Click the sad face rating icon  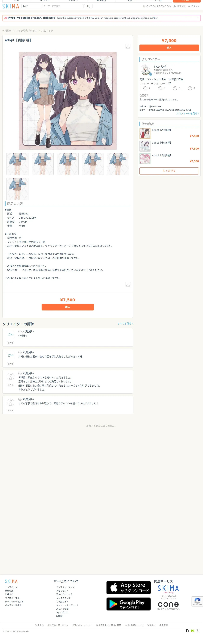[x=190, y=88]
